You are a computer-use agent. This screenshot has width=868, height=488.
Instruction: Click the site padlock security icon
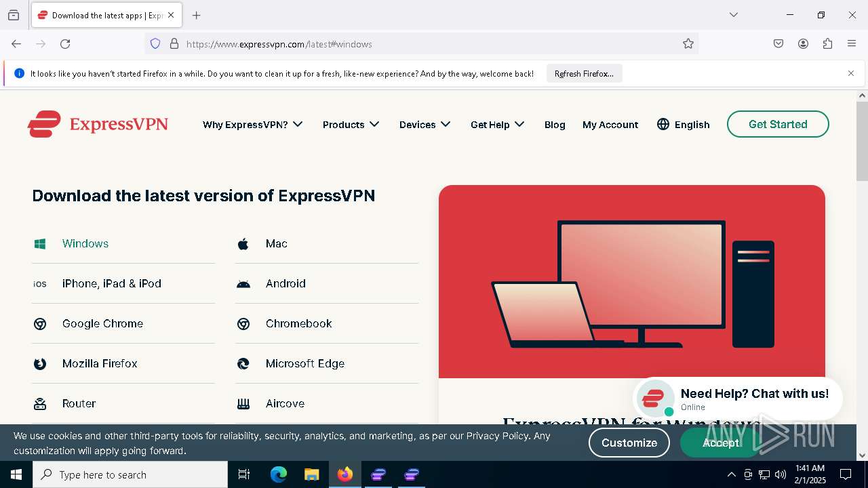point(174,44)
